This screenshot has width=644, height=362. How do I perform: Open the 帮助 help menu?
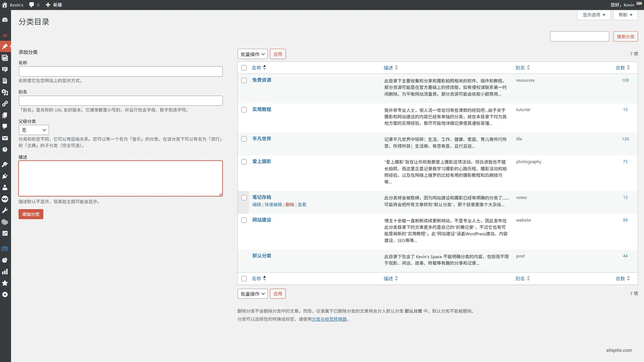pyautogui.click(x=625, y=15)
